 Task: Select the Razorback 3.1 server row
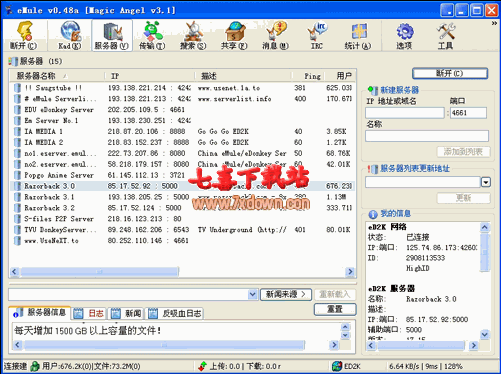point(183,197)
